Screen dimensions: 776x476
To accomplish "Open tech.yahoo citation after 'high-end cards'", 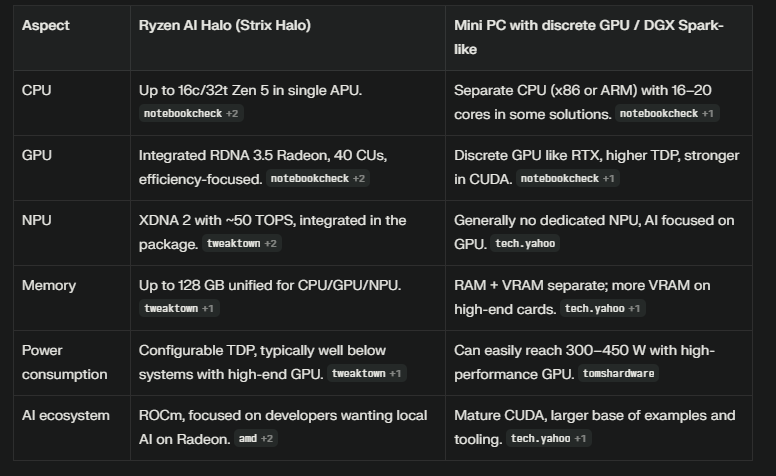I will (x=603, y=309).
